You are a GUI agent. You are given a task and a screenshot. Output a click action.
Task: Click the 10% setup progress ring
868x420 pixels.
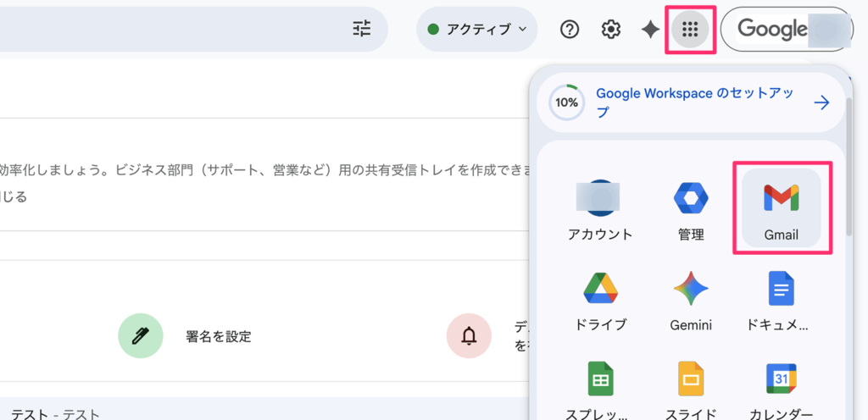point(566,102)
